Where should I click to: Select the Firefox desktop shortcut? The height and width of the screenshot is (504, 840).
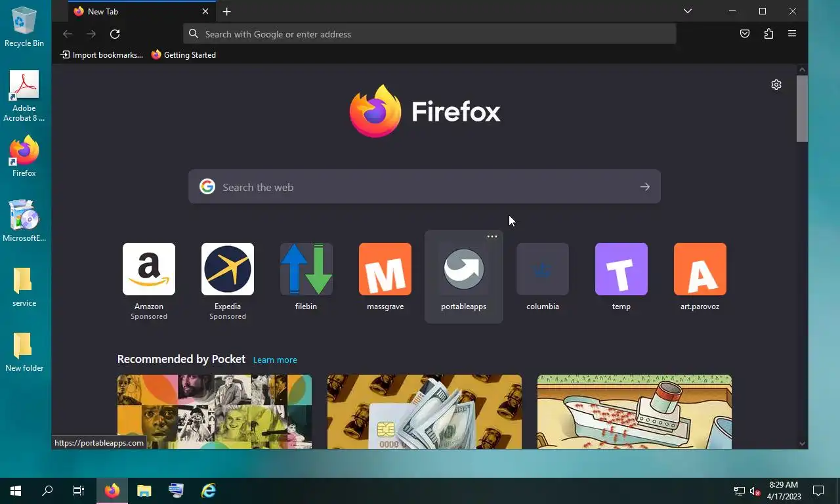pos(24,157)
